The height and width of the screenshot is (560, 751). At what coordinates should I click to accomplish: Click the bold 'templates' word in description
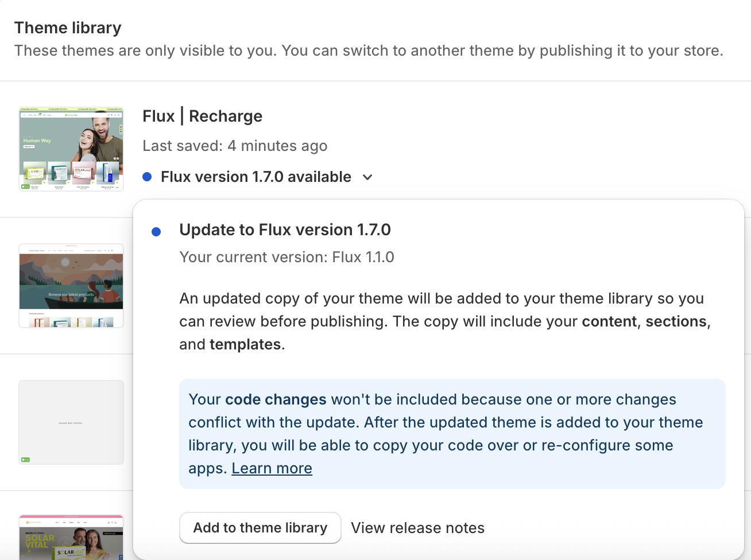point(245,344)
